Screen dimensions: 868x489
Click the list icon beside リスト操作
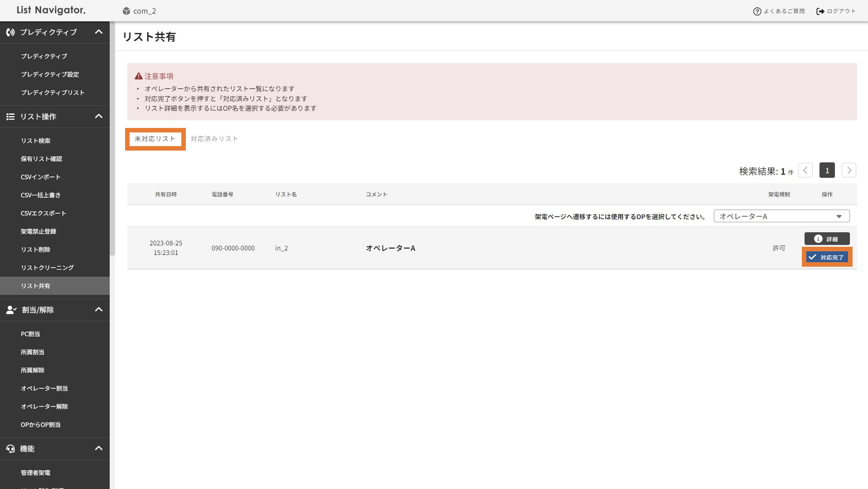pyautogui.click(x=10, y=117)
